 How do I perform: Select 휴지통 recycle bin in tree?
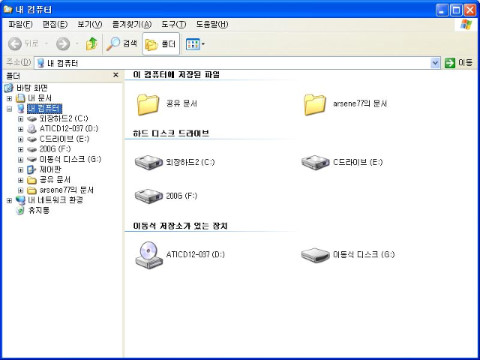pos(39,210)
